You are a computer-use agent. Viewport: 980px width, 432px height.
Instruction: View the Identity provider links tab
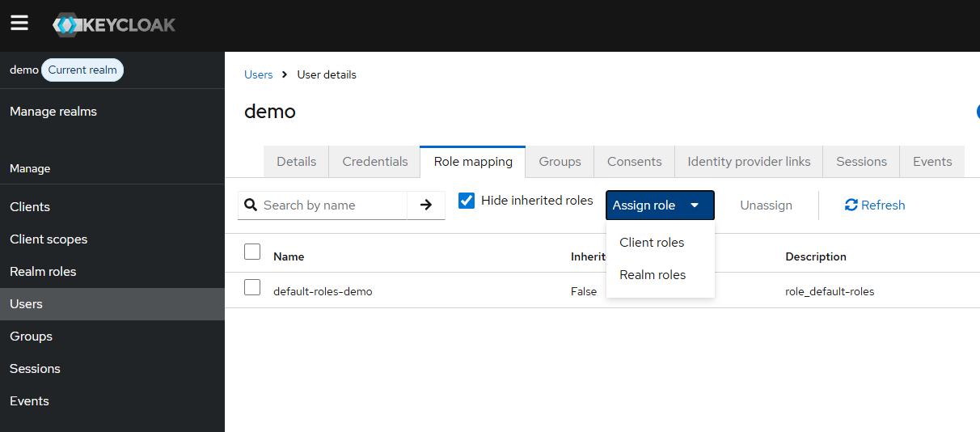point(749,162)
